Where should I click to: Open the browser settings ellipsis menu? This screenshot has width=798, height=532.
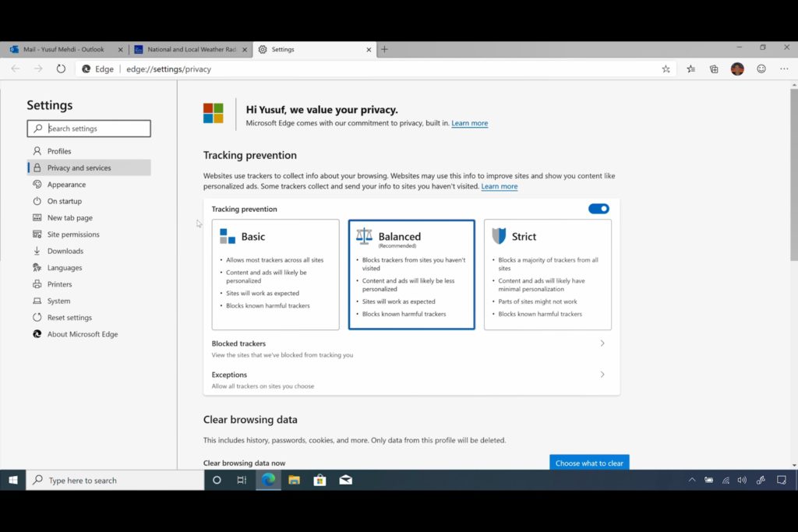coord(784,69)
